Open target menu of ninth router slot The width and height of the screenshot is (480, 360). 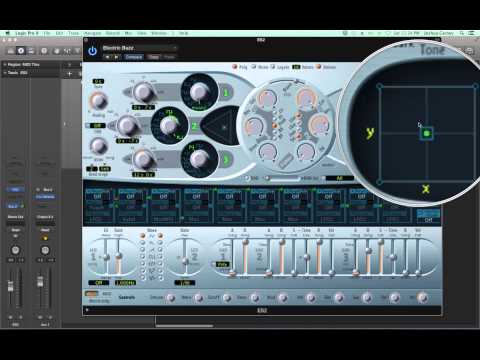click(x=361, y=197)
